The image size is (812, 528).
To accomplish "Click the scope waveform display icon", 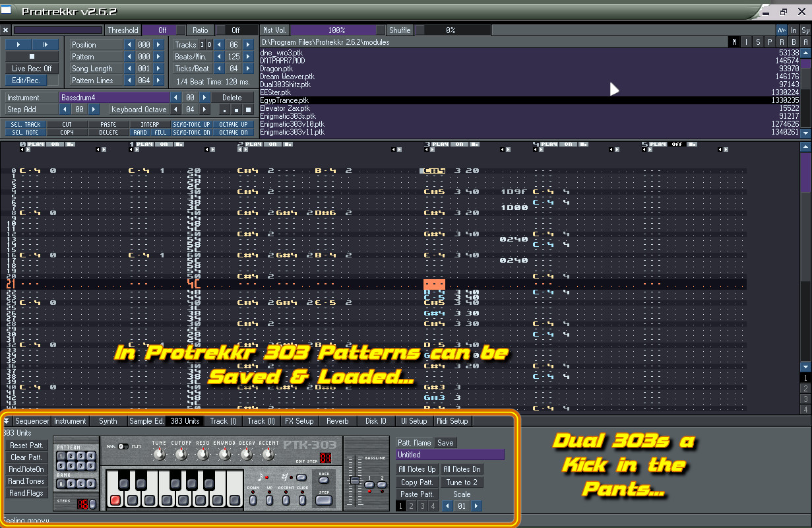I will click(782, 30).
